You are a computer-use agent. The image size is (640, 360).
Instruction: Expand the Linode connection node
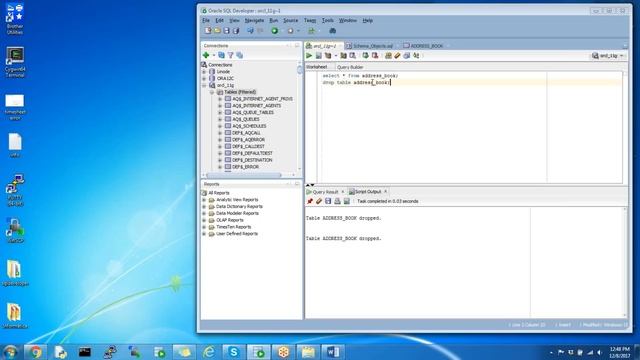point(204,72)
